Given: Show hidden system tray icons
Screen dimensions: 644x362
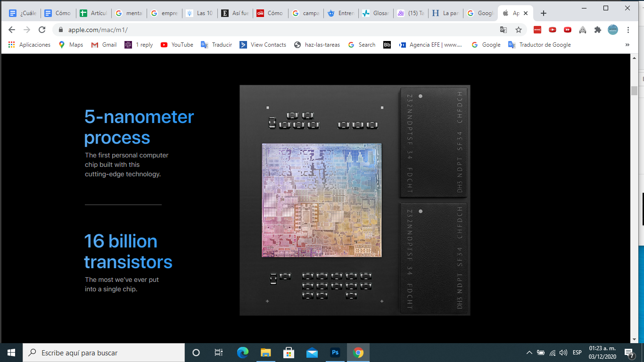Looking at the screenshot, I should [x=529, y=353].
